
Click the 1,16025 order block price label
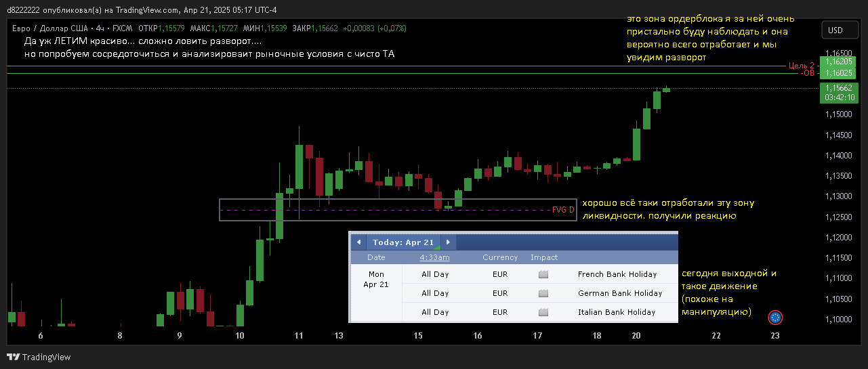[838, 73]
